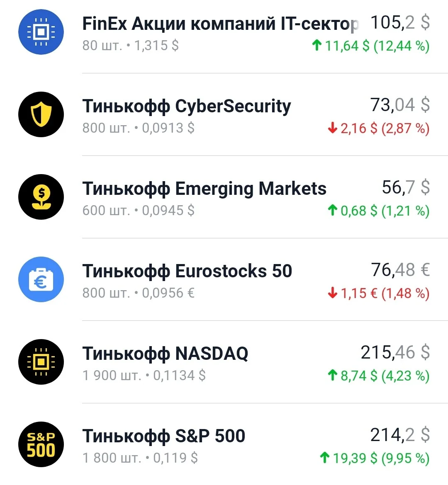Image resolution: width=448 pixels, height=485 pixels.
Task: Select the 73,04 $ position value
Action: click(400, 105)
